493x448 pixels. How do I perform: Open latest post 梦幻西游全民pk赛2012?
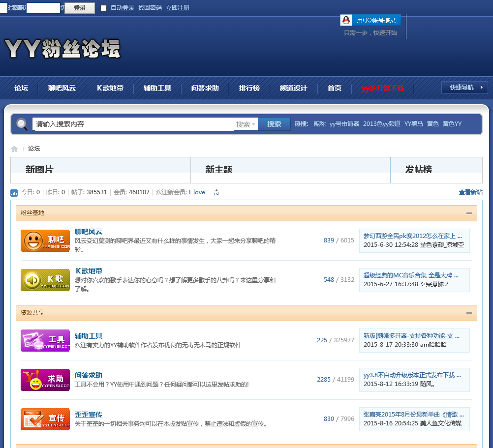point(412,236)
